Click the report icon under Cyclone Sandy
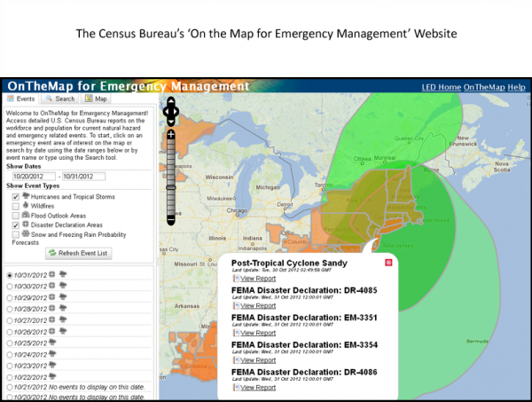 (x=237, y=279)
